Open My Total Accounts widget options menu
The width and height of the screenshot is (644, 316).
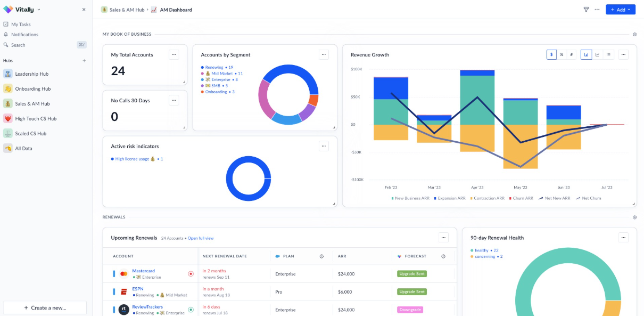point(174,54)
